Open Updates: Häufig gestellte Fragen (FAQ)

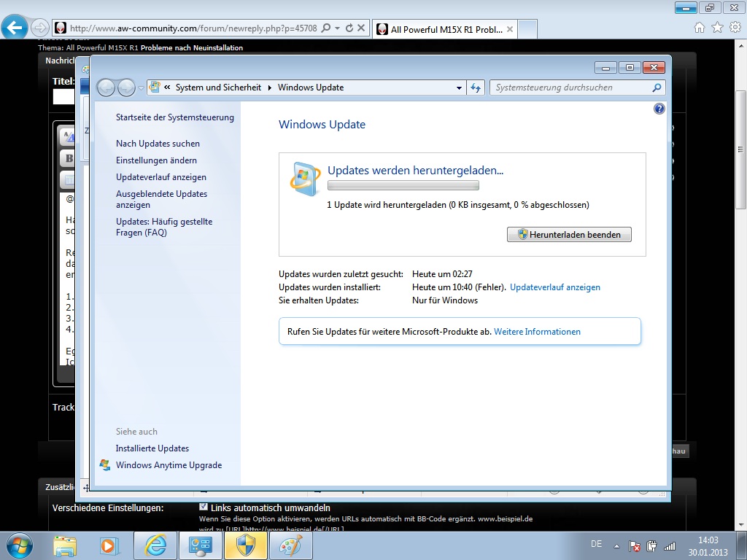[164, 227]
